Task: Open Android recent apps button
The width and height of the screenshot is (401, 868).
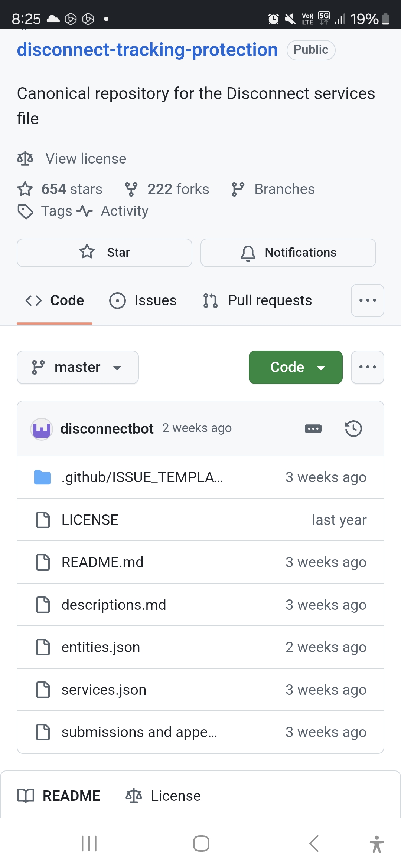Action: 89,844
